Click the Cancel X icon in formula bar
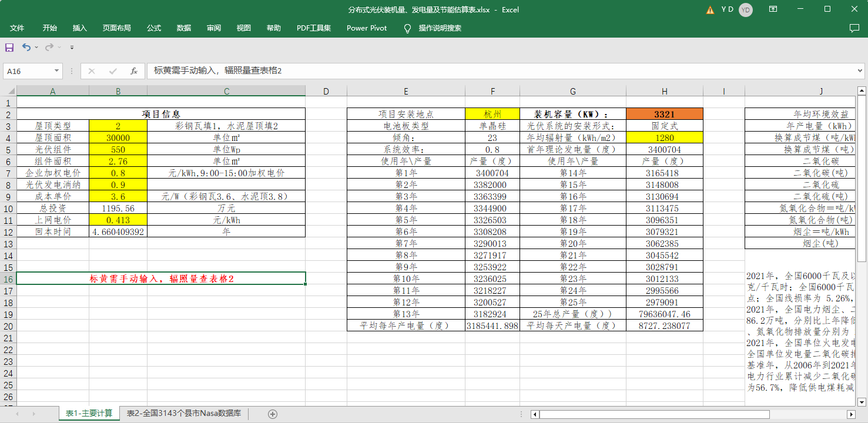The height and width of the screenshot is (423, 868). (92, 71)
